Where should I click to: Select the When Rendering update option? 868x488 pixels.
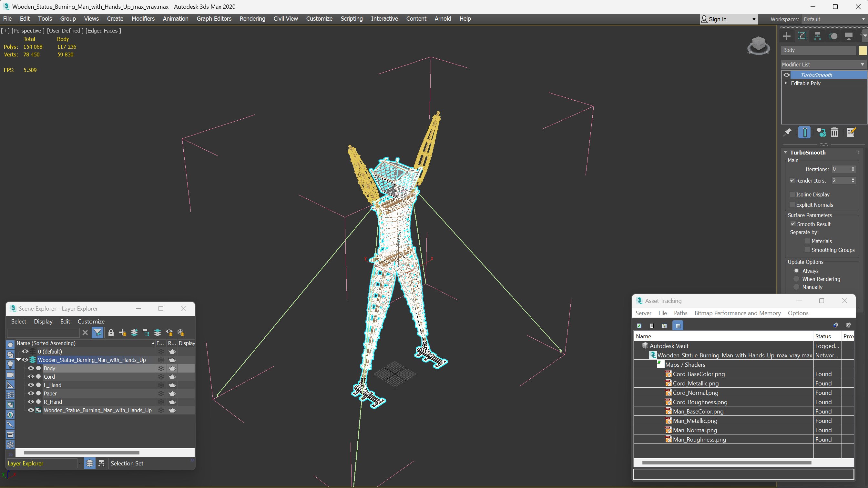[797, 279]
